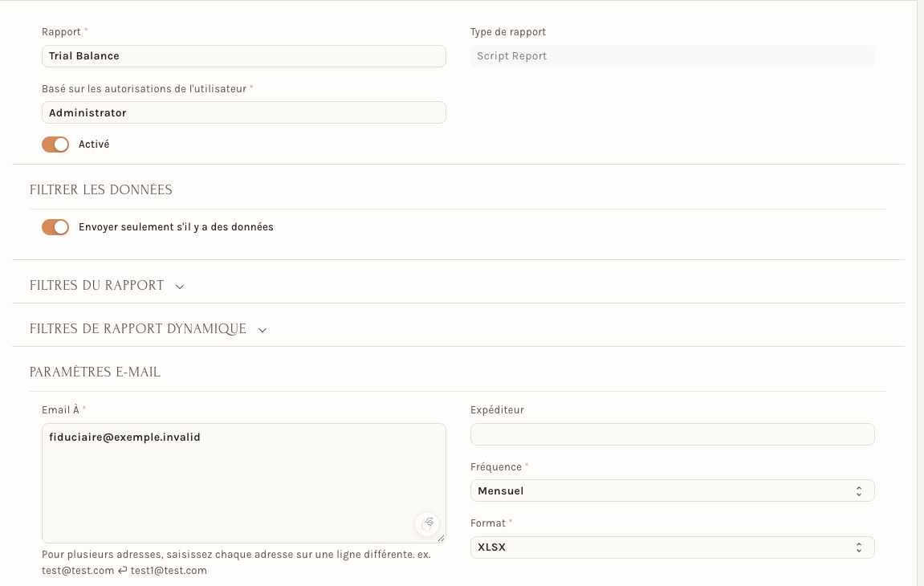Image resolution: width=924 pixels, height=586 pixels.
Task: Click the Email À resize handle
Action: pos(441,538)
